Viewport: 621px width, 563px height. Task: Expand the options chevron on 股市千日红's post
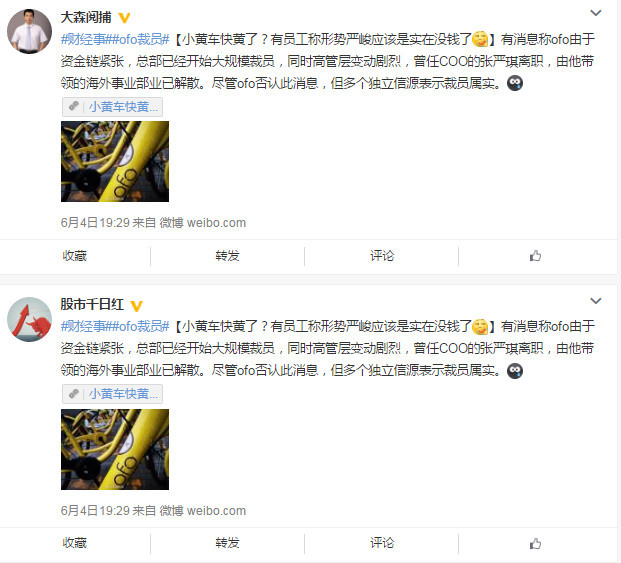tap(596, 301)
